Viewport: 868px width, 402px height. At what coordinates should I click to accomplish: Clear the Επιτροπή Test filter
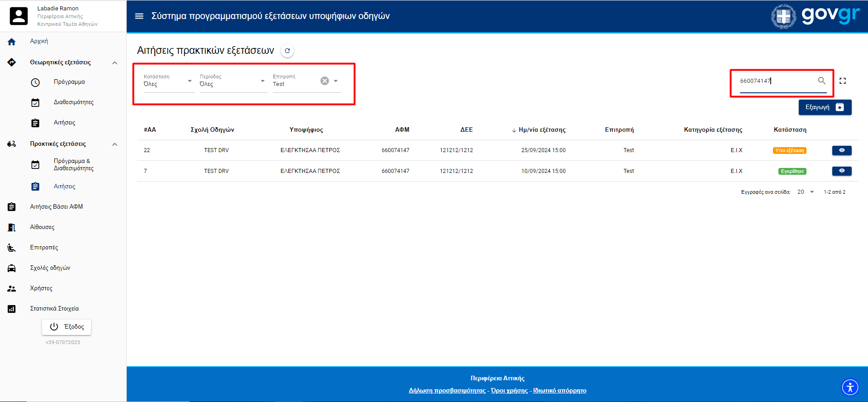(x=324, y=81)
